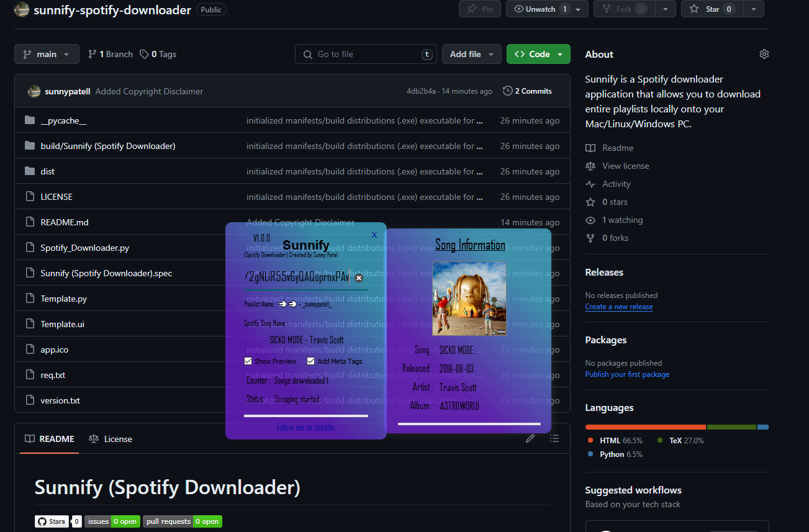This screenshot has width=809, height=532.
Task: Toggle the Add Meta Tags checkbox
Action: pyautogui.click(x=311, y=361)
